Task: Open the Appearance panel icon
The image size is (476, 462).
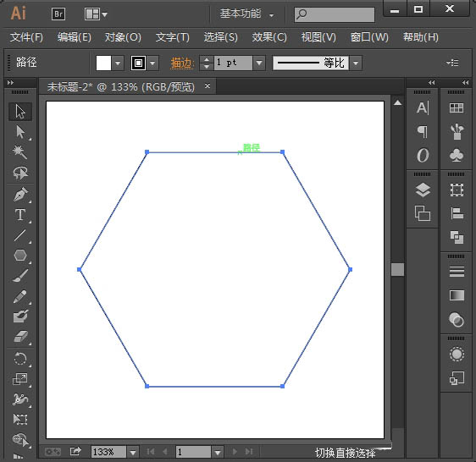Action: click(457, 354)
